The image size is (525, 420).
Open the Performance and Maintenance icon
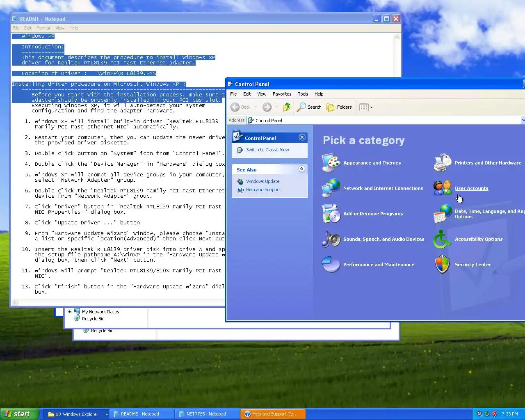[x=331, y=265]
